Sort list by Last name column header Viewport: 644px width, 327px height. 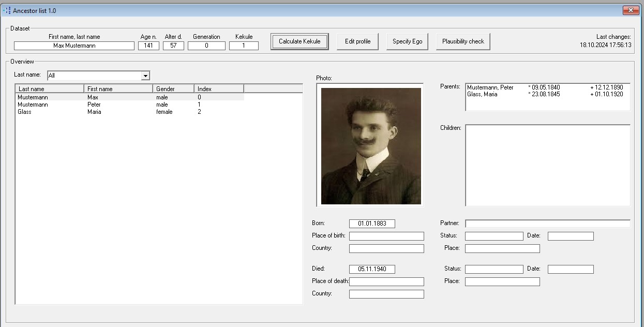49,89
